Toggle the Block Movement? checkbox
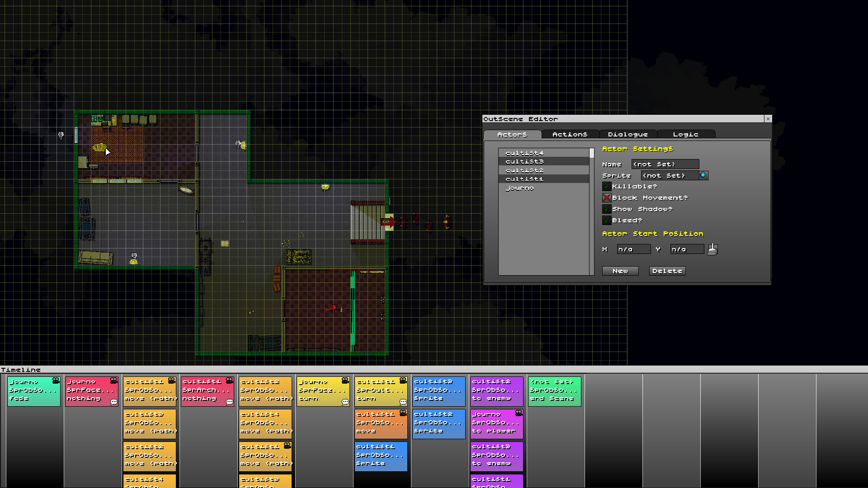The image size is (868, 488). coord(607,198)
